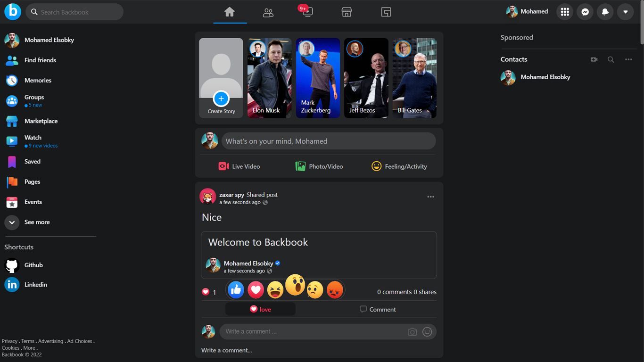Open the Friends tab in top navigation
This screenshot has width=644, height=362.
[x=268, y=12]
